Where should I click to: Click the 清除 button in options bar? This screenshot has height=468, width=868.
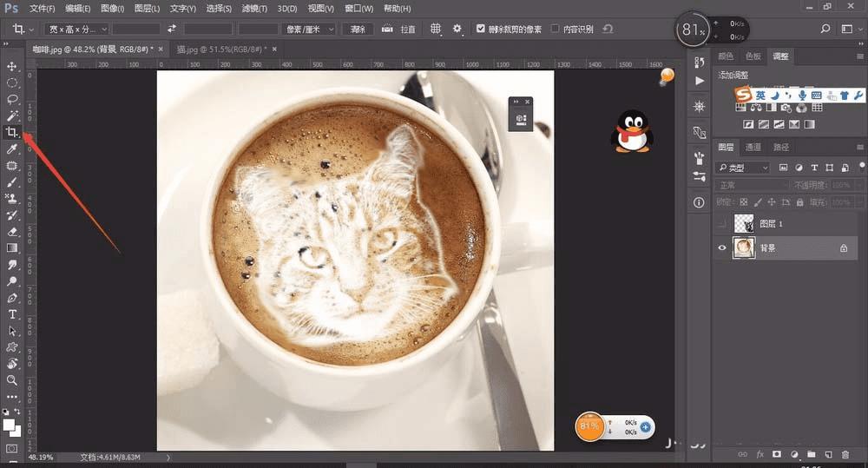pos(358,30)
